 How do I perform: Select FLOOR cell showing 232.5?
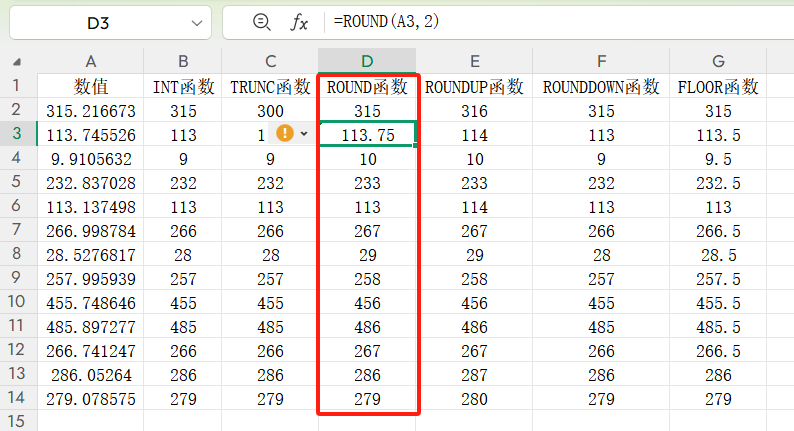[x=718, y=182]
